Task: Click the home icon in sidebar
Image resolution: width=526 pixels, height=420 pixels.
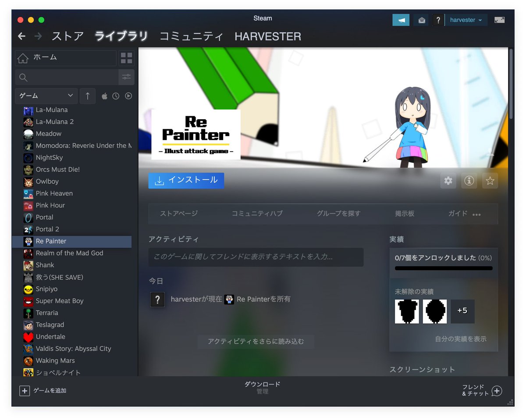Action: [x=23, y=58]
